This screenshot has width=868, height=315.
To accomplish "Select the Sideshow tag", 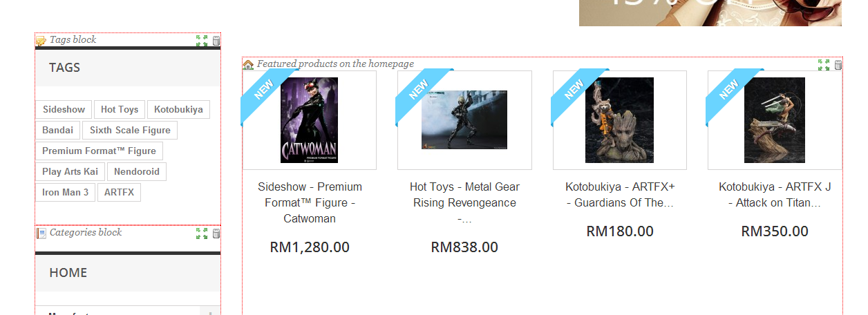I will [x=64, y=109].
